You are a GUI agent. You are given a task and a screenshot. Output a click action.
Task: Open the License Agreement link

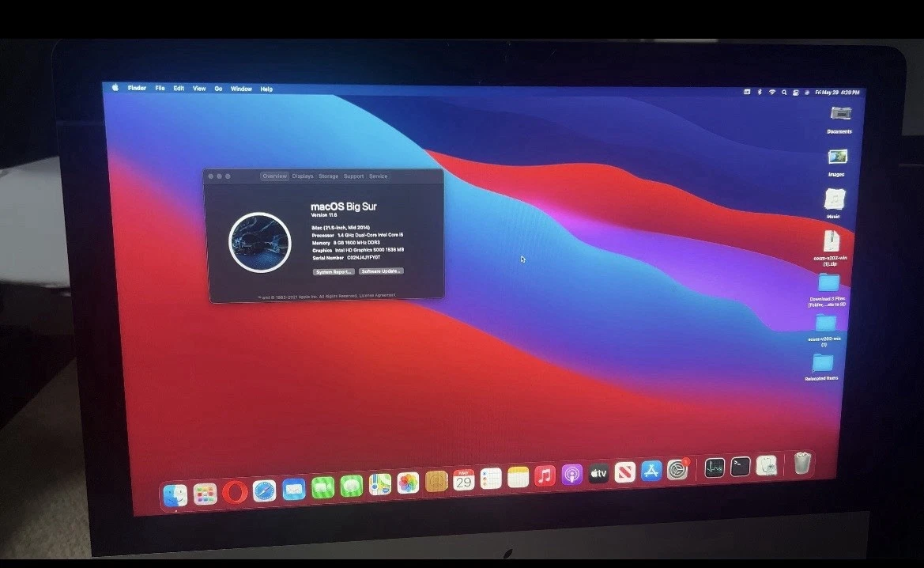click(x=378, y=296)
